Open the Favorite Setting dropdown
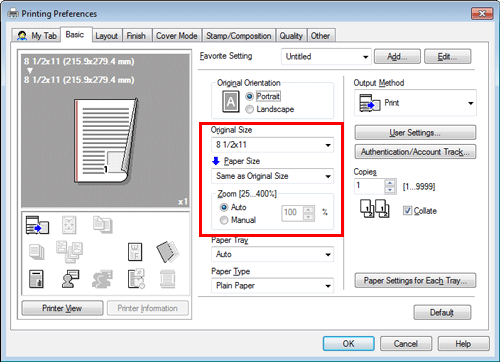Viewport: 500px width, 362px height. pos(326,57)
